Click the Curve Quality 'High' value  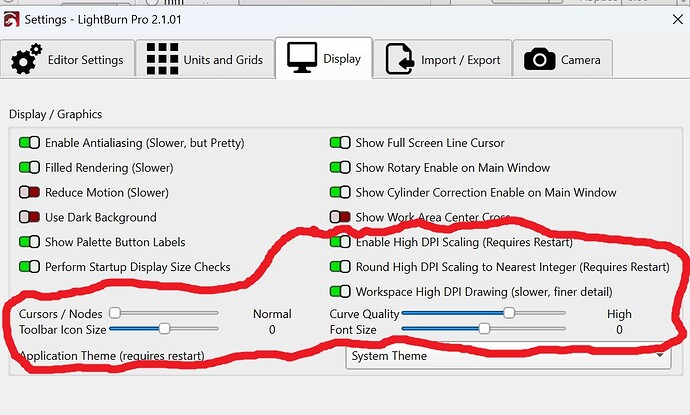coord(619,314)
